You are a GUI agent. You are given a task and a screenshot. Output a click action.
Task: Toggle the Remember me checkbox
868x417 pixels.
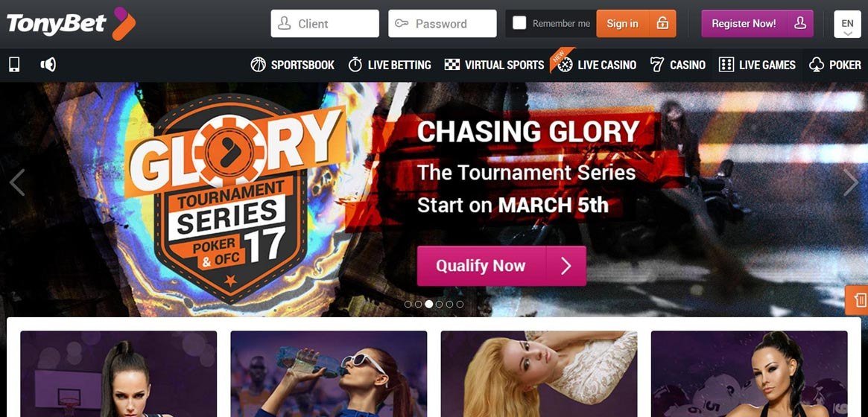519,23
